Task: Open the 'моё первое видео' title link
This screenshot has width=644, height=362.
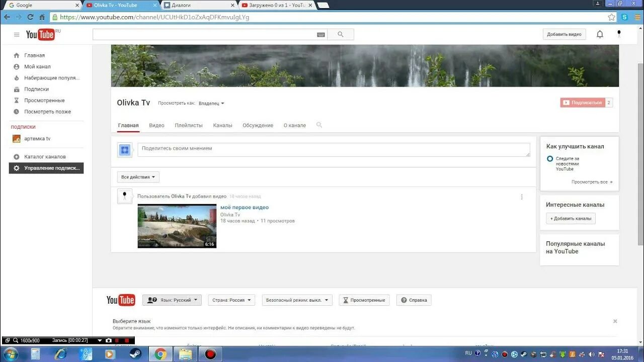Action: pyautogui.click(x=245, y=207)
